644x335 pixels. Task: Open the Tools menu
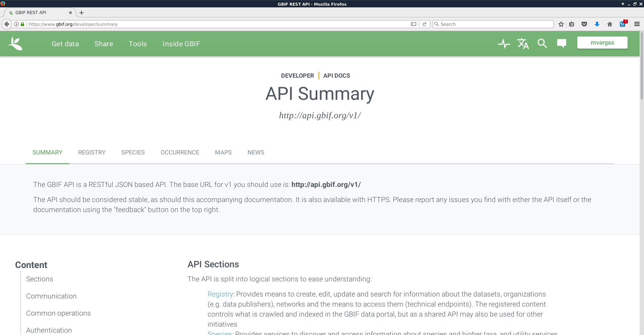pos(138,44)
